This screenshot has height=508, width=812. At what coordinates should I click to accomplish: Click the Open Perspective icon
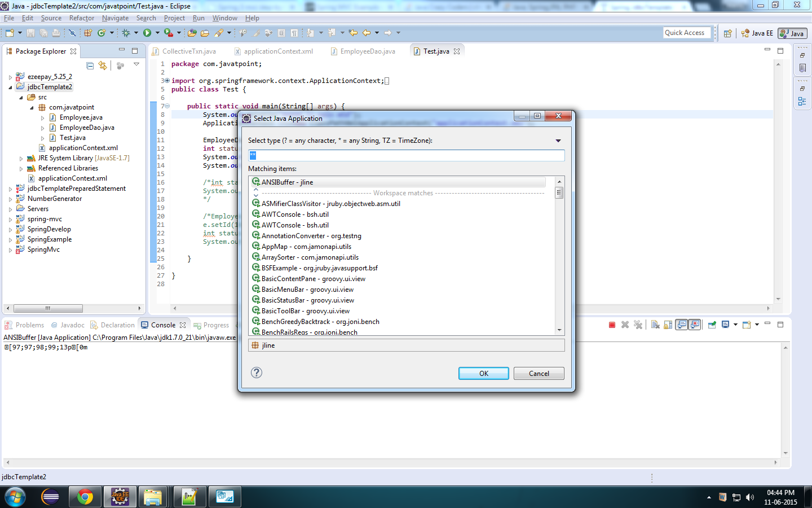coord(728,33)
